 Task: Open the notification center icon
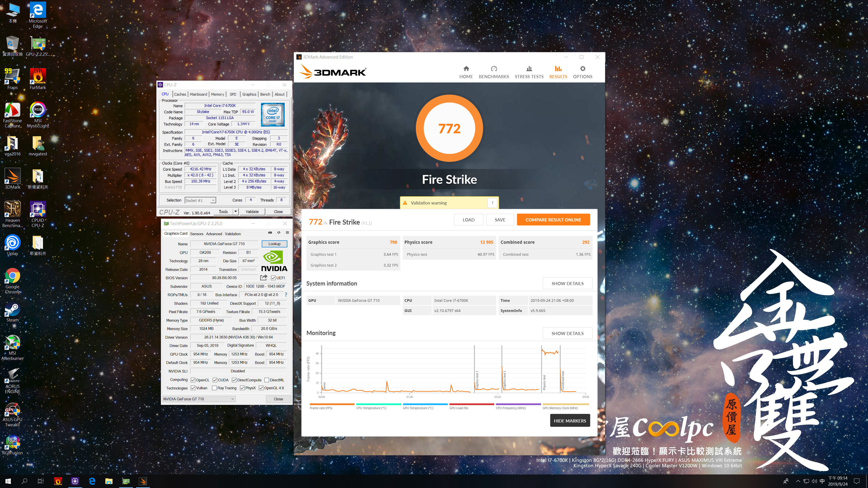coord(857,481)
